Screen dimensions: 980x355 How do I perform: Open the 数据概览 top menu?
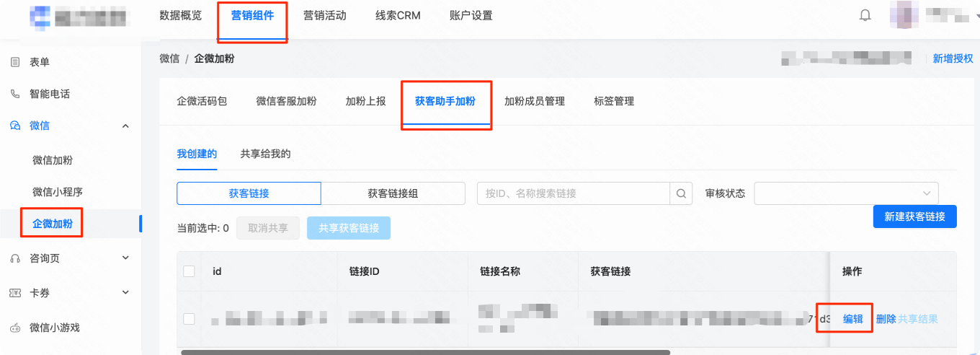[180, 15]
